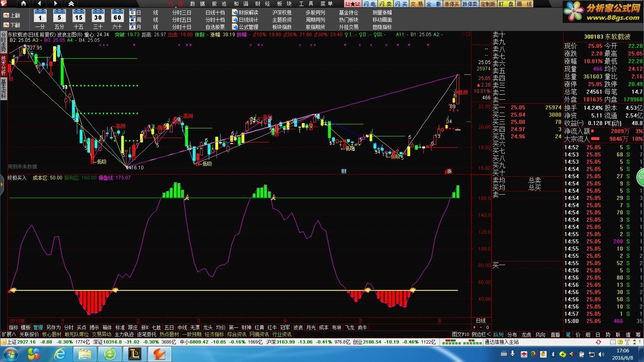Click the red 涨 marker on chart

coord(449,171)
